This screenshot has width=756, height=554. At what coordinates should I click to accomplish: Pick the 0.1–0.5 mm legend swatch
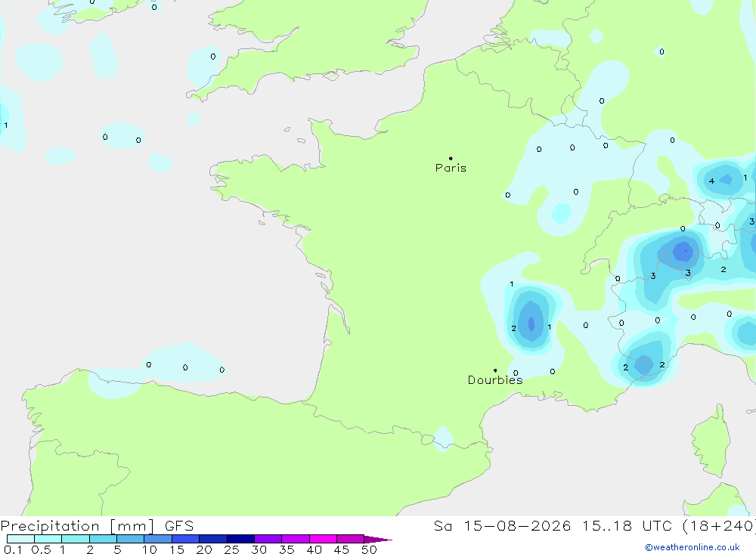click(20, 539)
